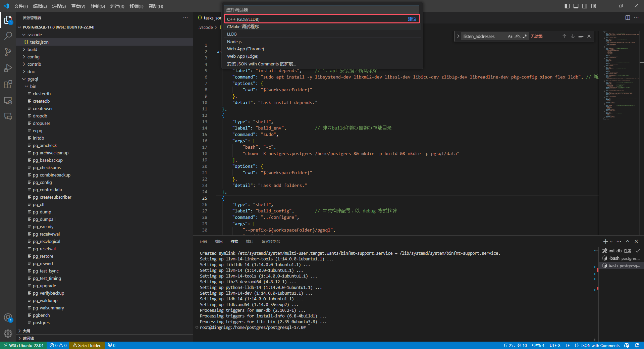644x349 pixels.
Task: Open Manage settings gear in activity bar
Action: coord(8,334)
